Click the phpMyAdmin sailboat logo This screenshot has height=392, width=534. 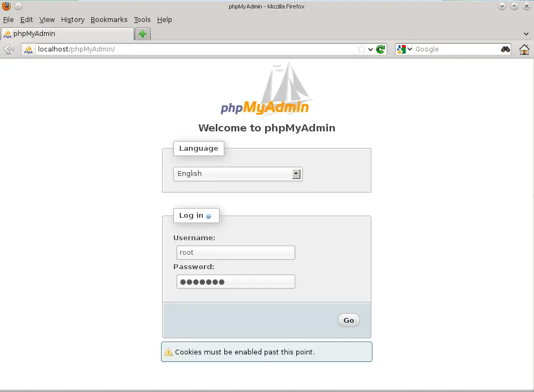click(x=266, y=88)
